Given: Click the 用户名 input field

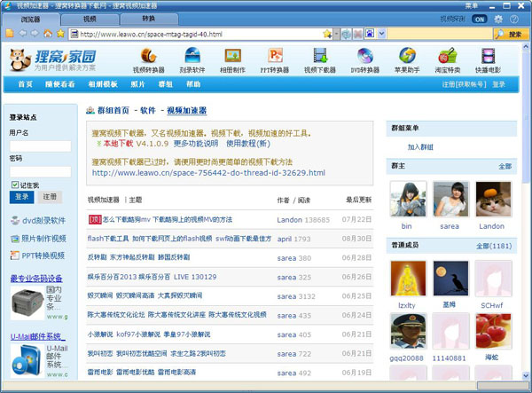Looking at the screenshot, I should 41,146.
